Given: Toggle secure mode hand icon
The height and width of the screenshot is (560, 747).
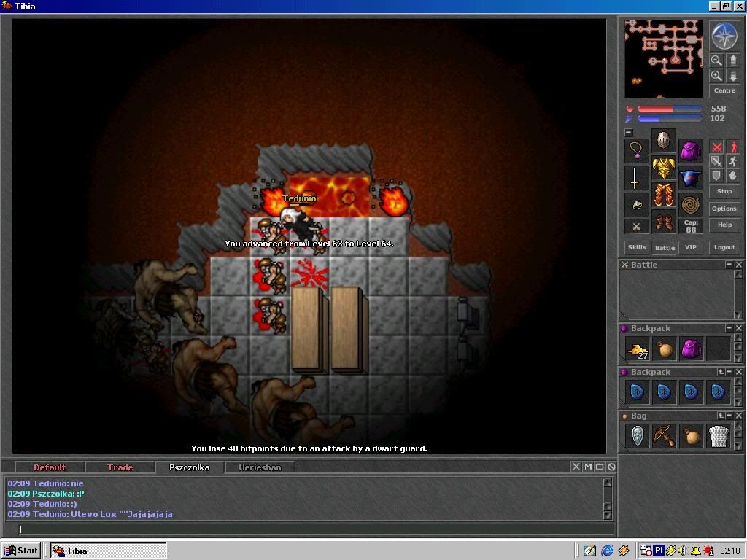Looking at the screenshot, I should click(x=732, y=176).
